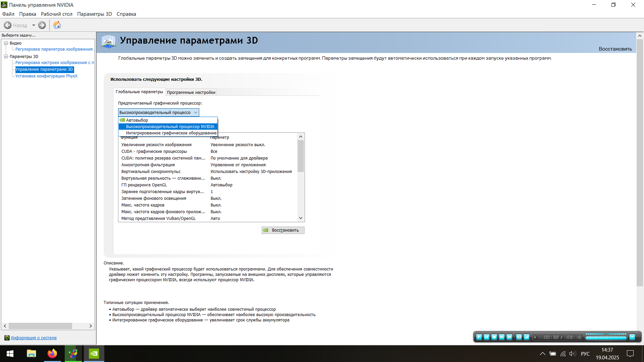
Task: Click the Home icon in toolbar
Action: [x=57, y=25]
